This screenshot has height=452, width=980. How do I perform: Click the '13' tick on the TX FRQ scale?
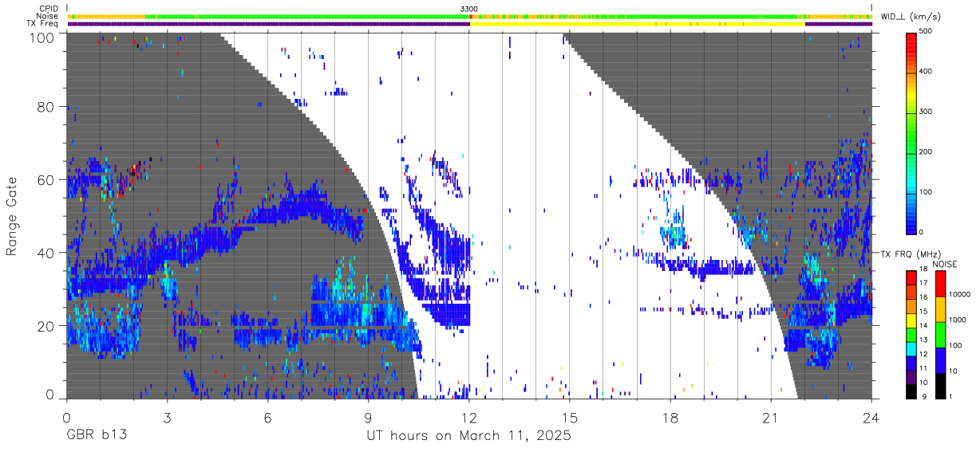923,340
